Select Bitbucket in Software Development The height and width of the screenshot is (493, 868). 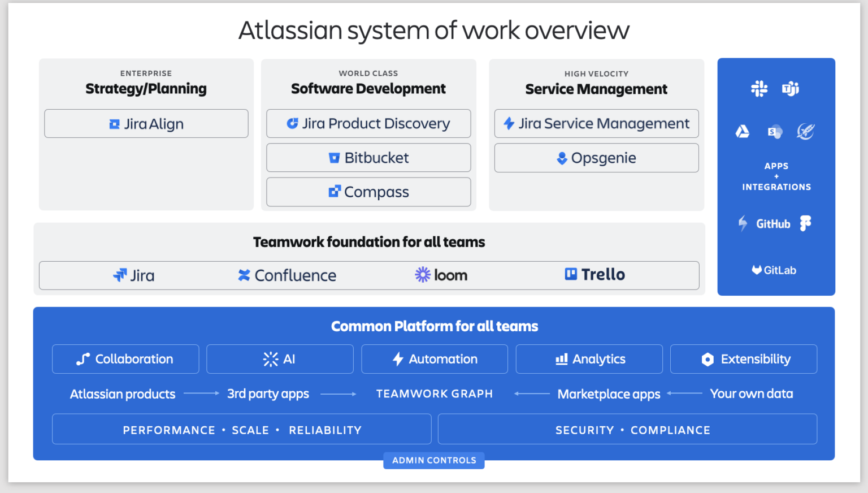tap(368, 158)
